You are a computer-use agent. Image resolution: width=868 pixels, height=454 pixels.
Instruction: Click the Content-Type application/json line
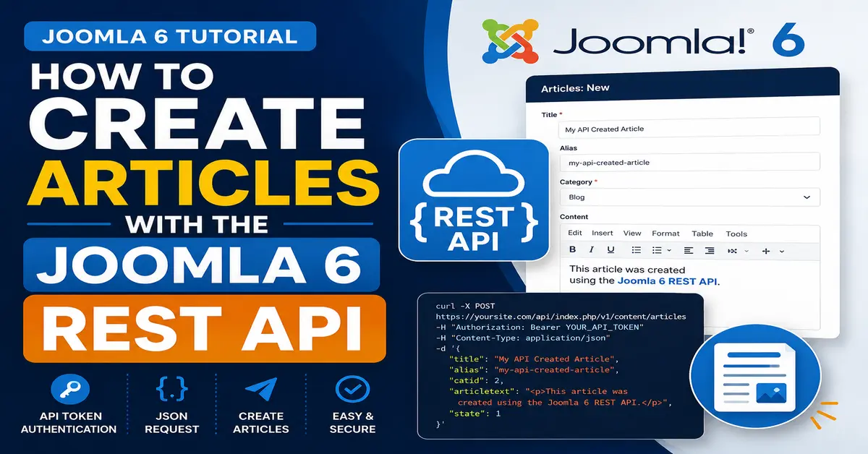tap(522, 338)
